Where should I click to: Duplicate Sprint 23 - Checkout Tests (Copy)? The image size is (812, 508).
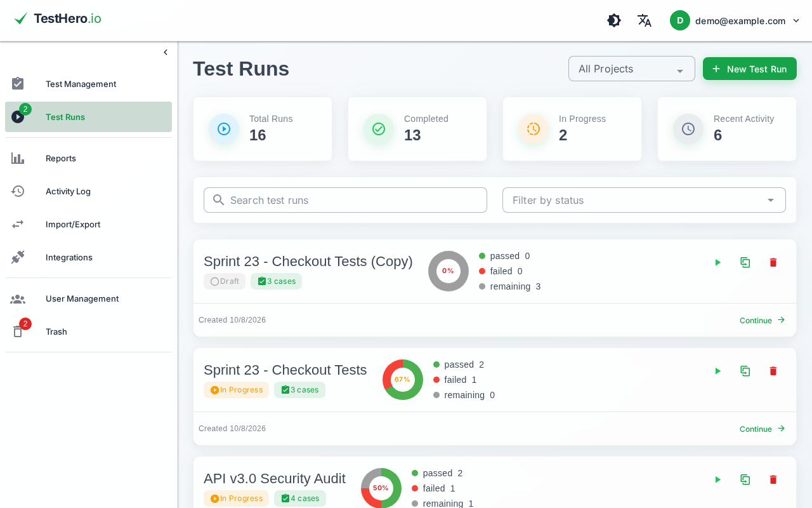point(745,262)
